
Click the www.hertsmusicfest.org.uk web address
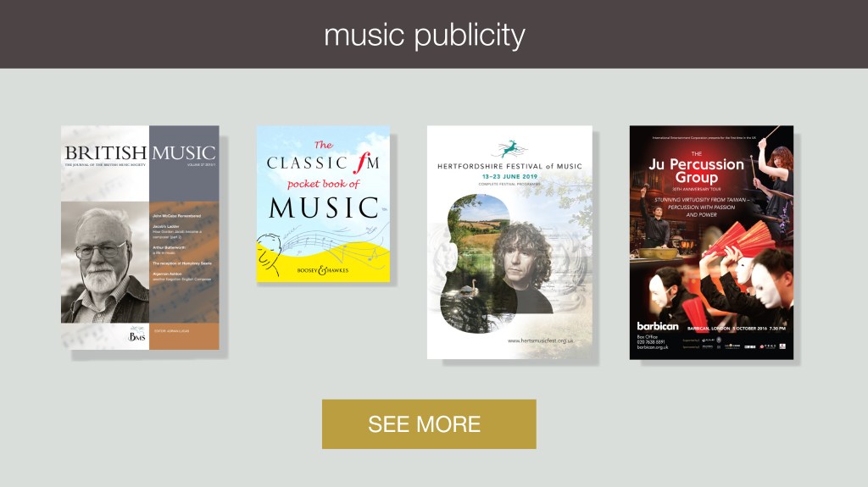[x=540, y=340]
